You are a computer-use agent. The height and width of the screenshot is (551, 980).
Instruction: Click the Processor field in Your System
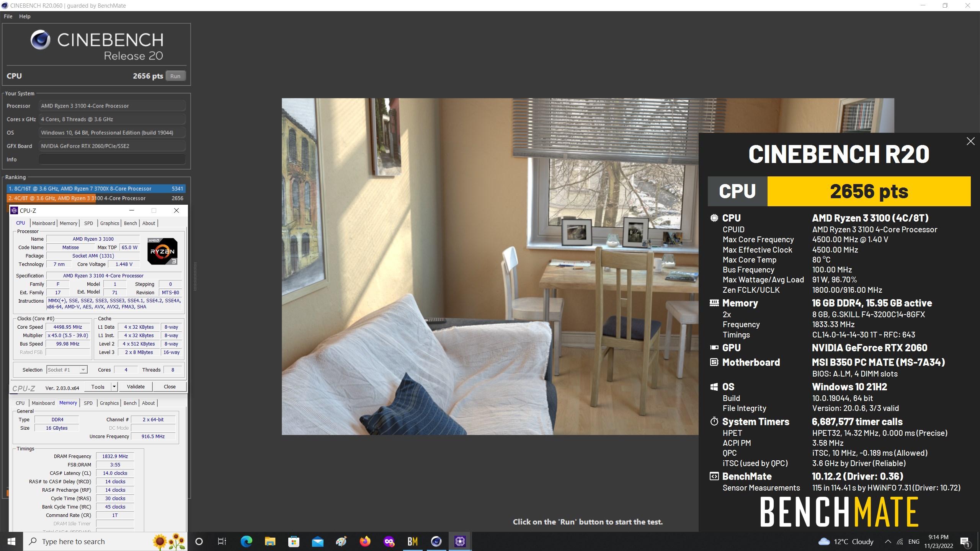tap(112, 106)
